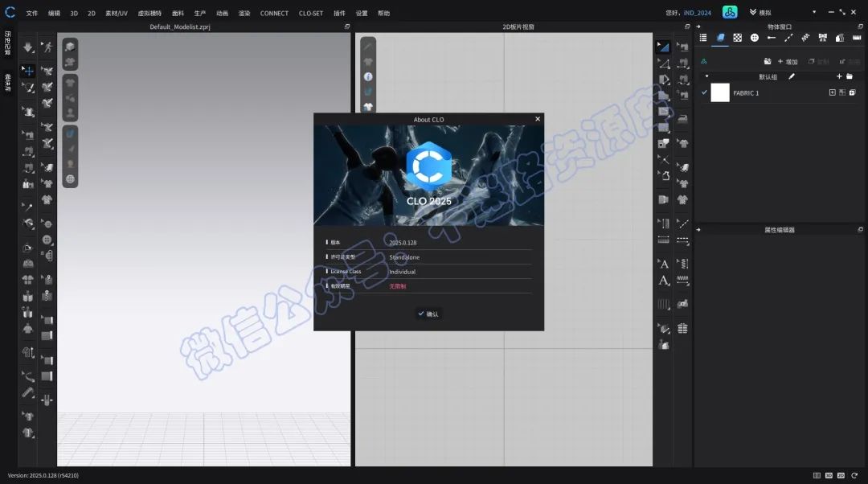Collapse the 默认组 group triangle
Screen dimensions: 868x484
point(706,76)
